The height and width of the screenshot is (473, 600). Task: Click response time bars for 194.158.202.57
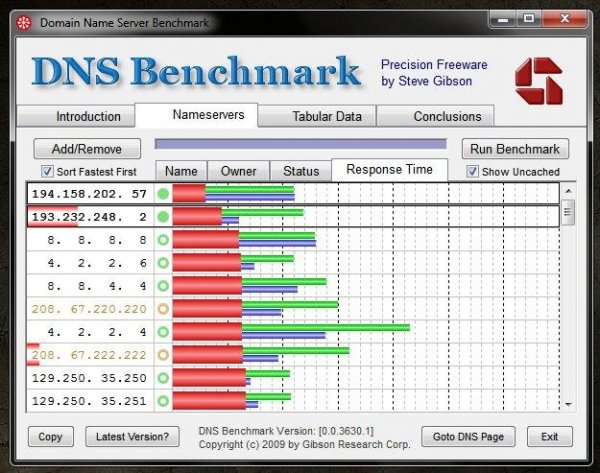[233, 194]
